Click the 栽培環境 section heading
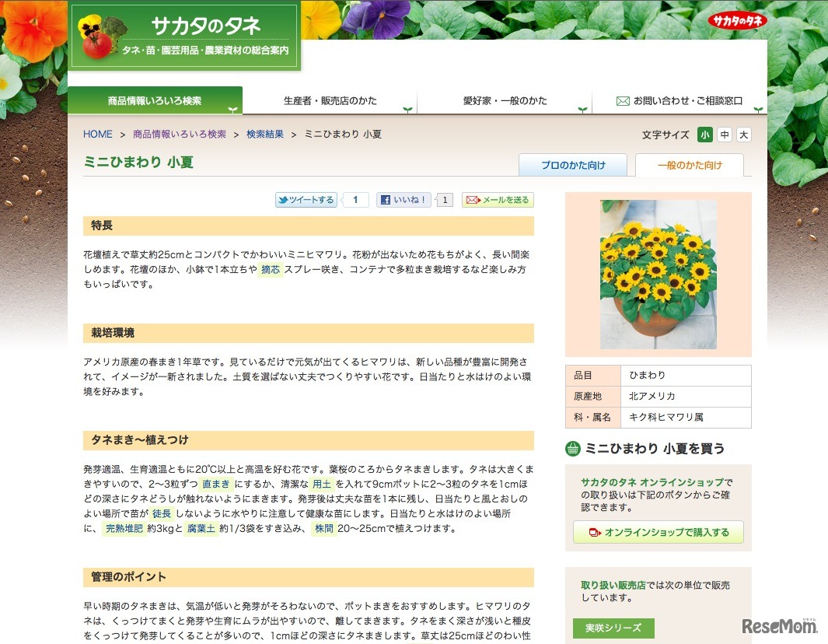This screenshot has width=828, height=644. click(x=309, y=333)
